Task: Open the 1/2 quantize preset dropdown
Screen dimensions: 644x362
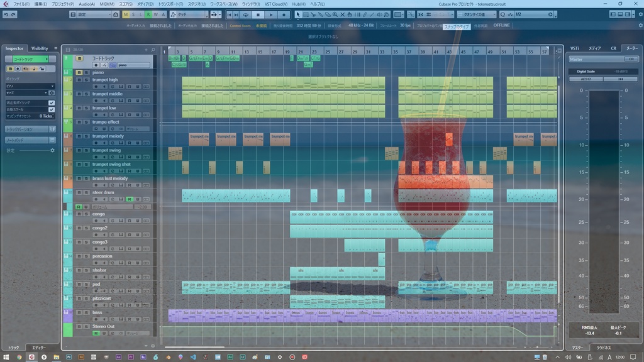Action: pyautogui.click(x=534, y=15)
